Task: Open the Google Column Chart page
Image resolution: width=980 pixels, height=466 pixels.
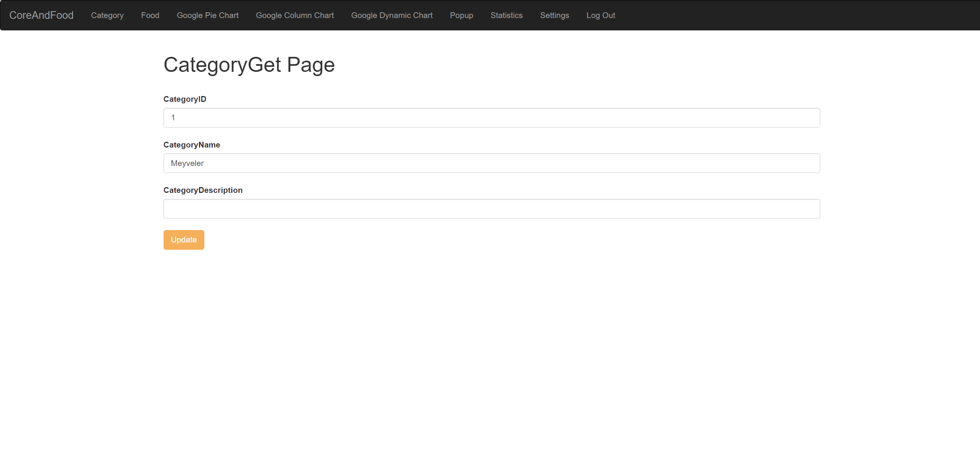Action: [295, 15]
